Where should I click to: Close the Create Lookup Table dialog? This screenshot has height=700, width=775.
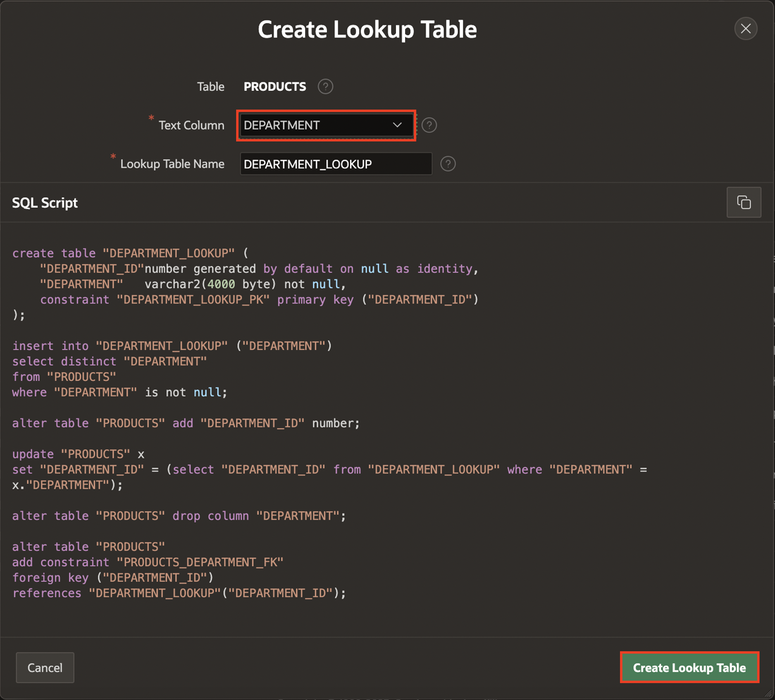click(745, 28)
